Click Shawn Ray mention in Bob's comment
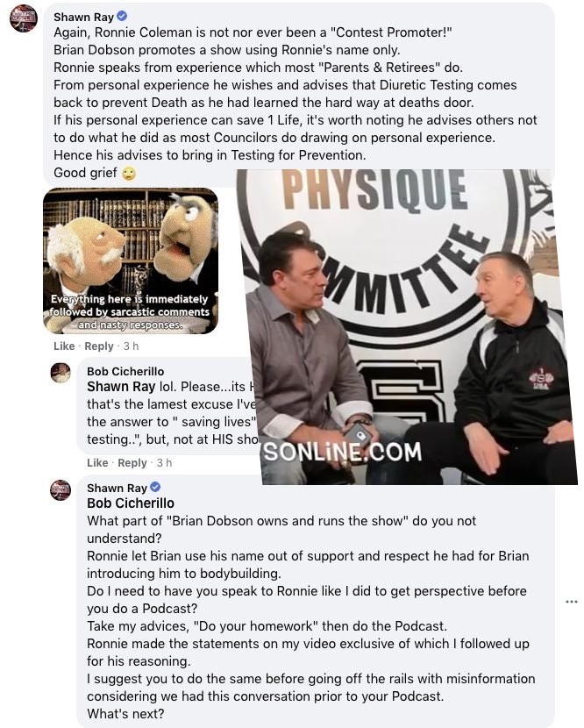Image resolution: width=584 pixels, height=728 pixels. click(x=121, y=387)
